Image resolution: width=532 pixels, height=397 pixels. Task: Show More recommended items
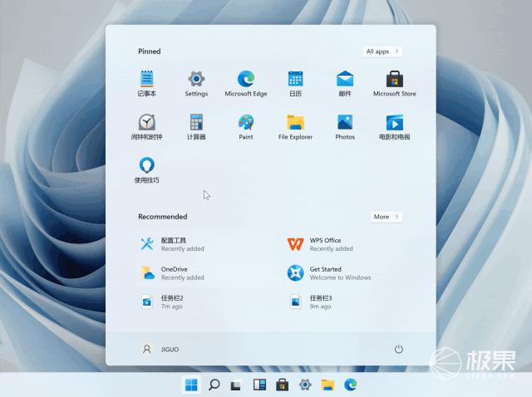coord(386,217)
